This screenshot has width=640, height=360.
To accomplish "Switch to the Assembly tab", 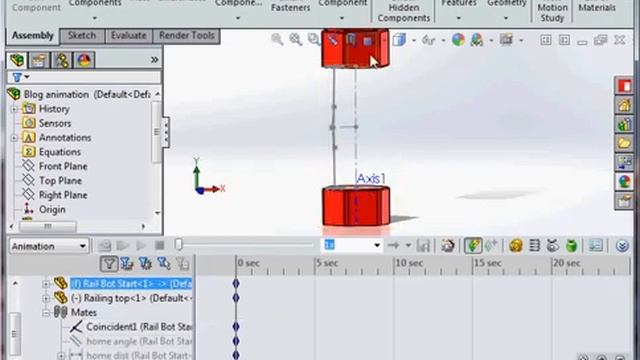I will coord(33,36).
